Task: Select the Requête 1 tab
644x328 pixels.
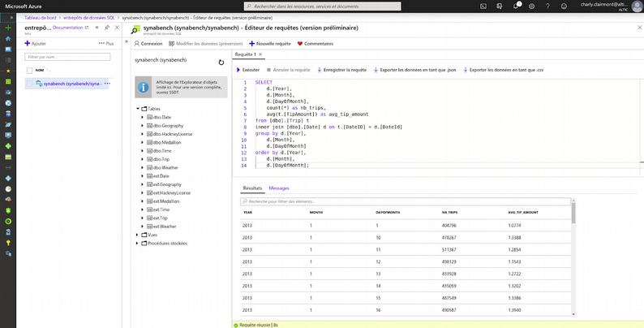Action: 245,54
